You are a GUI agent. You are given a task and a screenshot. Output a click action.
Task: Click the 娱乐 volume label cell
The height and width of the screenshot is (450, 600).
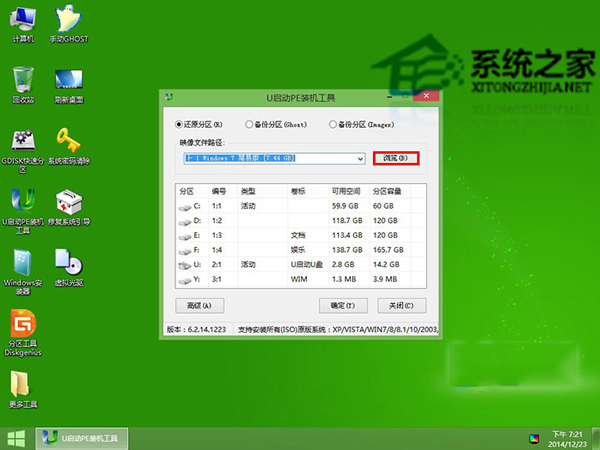pos(298,249)
